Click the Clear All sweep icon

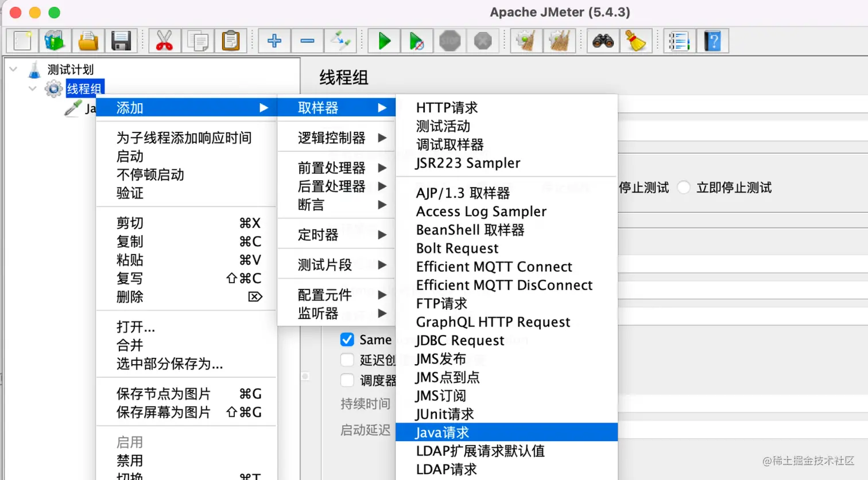click(560, 40)
